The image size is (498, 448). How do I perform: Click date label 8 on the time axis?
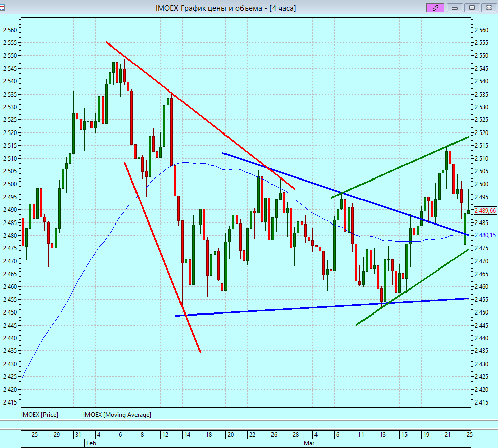(142, 435)
